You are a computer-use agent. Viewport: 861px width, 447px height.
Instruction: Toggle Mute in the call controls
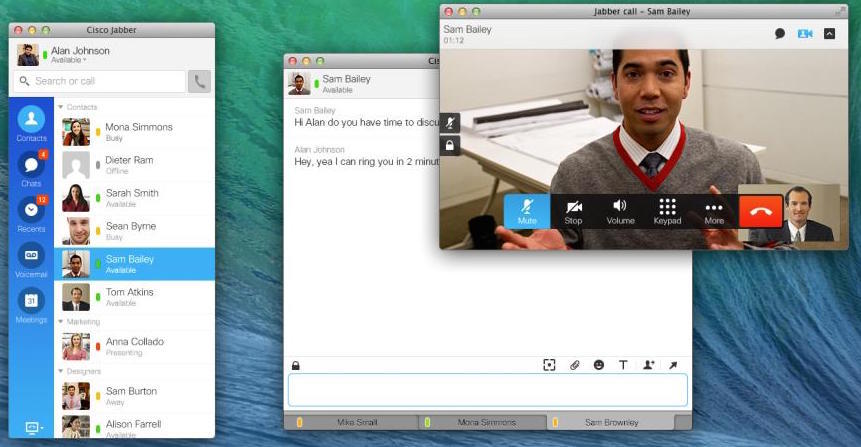(527, 211)
